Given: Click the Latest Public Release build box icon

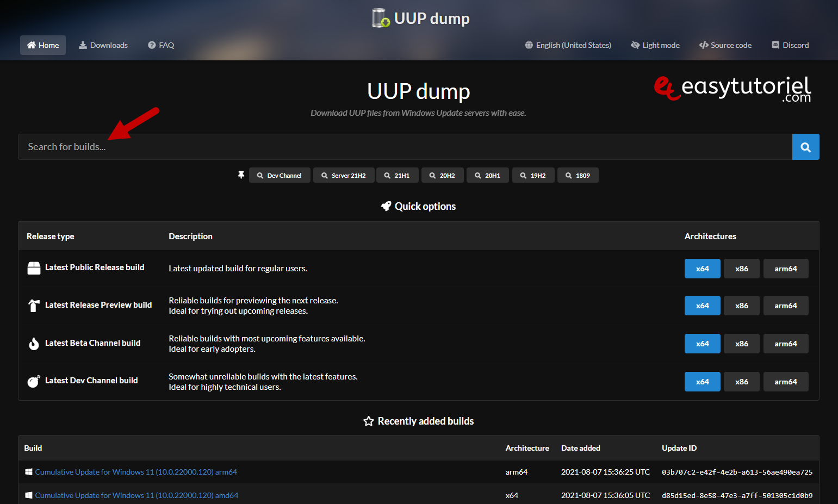Looking at the screenshot, I should [x=34, y=268].
